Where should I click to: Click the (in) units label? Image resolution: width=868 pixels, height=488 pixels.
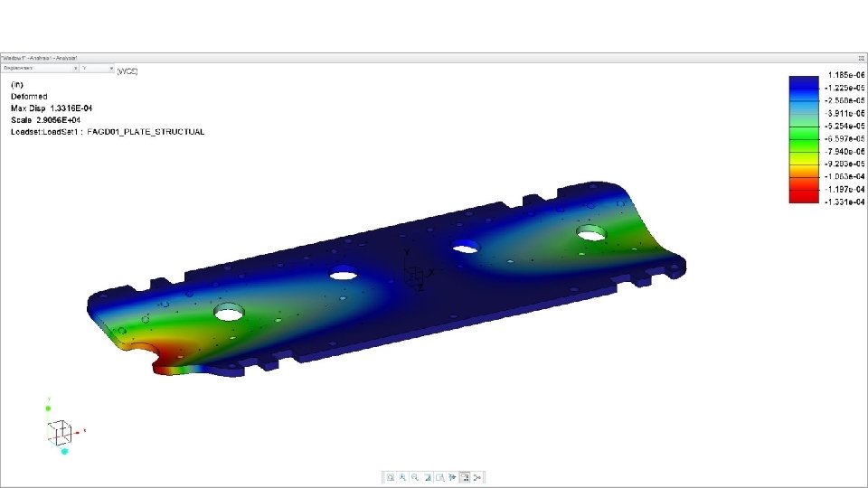17,85
